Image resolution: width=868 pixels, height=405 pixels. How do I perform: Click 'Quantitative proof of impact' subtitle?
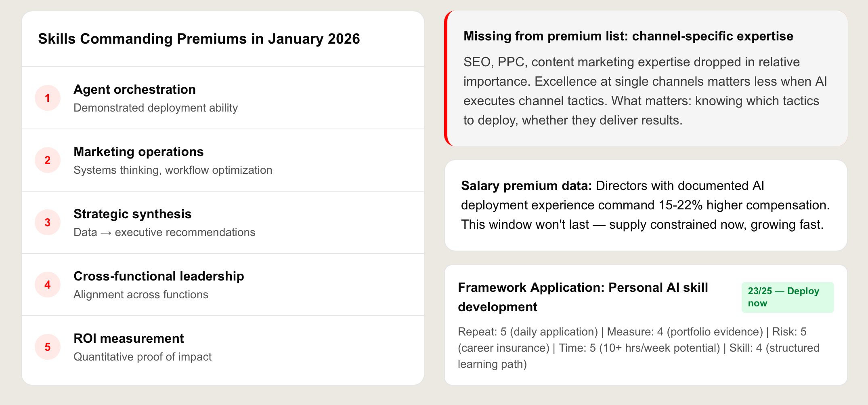point(143,357)
